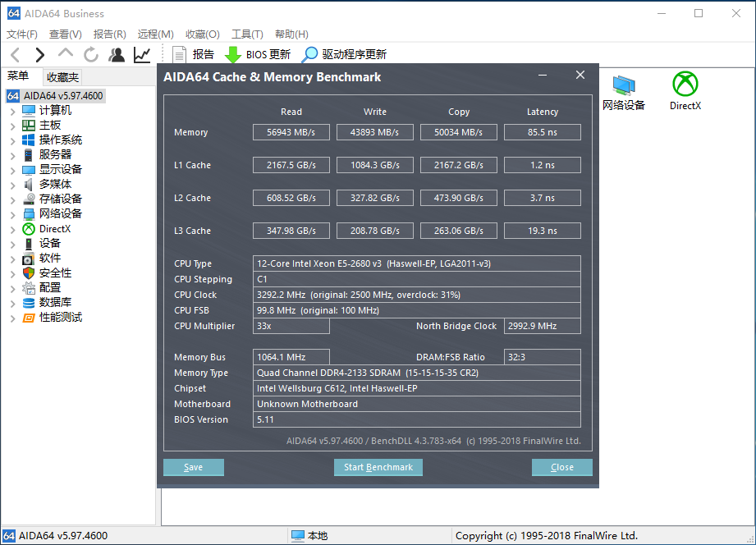Screen dimensions: 756x545
Task: Select the DirectX Xbox icon in tree
Action: [x=29, y=229]
